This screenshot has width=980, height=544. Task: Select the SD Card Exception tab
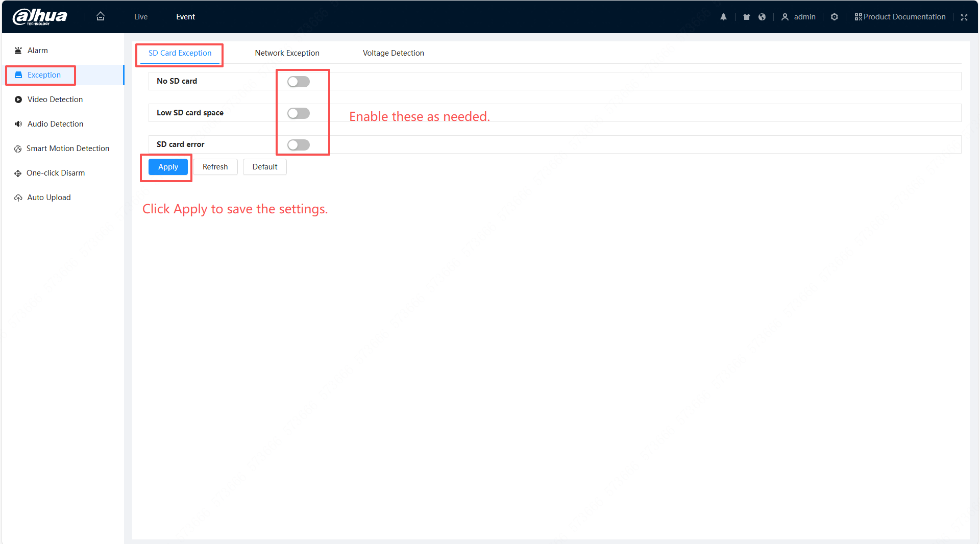click(x=180, y=53)
